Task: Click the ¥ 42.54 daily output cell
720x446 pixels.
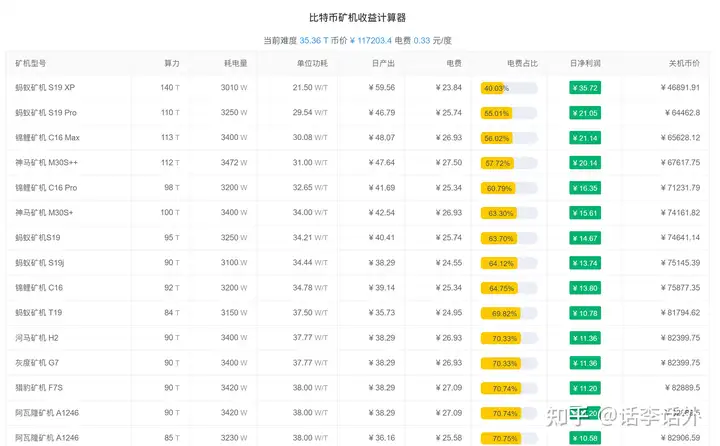Action: (x=382, y=212)
